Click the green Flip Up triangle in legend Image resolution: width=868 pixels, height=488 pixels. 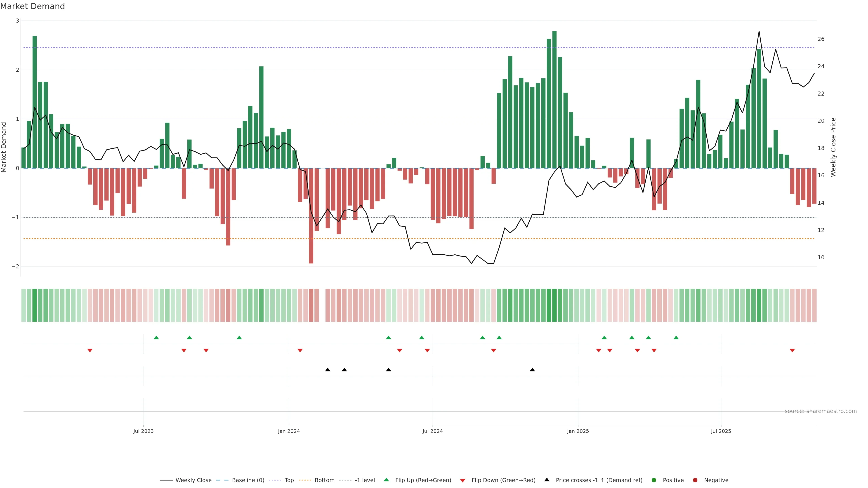tap(387, 480)
